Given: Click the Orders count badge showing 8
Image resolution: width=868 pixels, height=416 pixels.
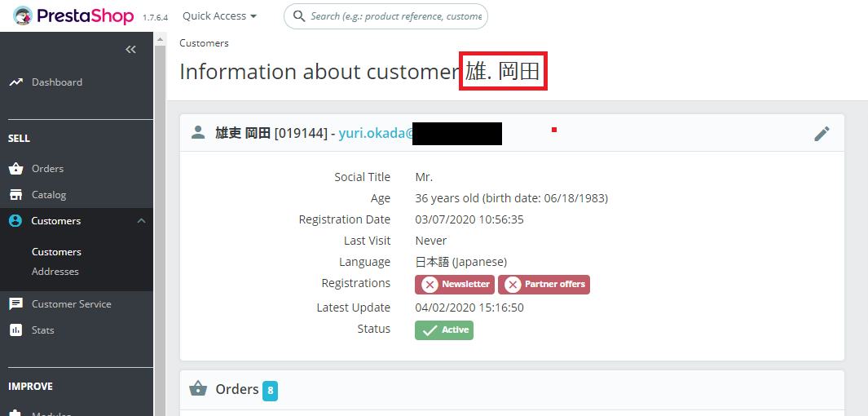Looking at the screenshot, I should 270,391.
